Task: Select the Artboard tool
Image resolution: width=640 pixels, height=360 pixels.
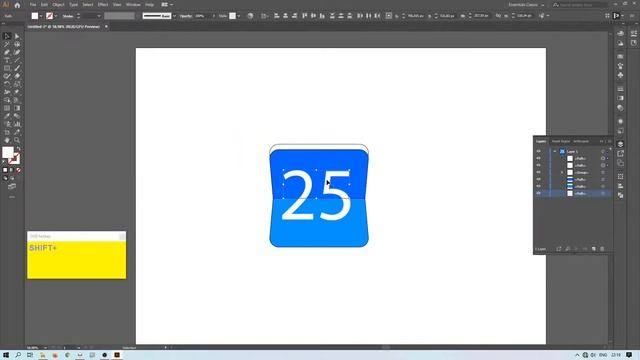Action: 7,132
